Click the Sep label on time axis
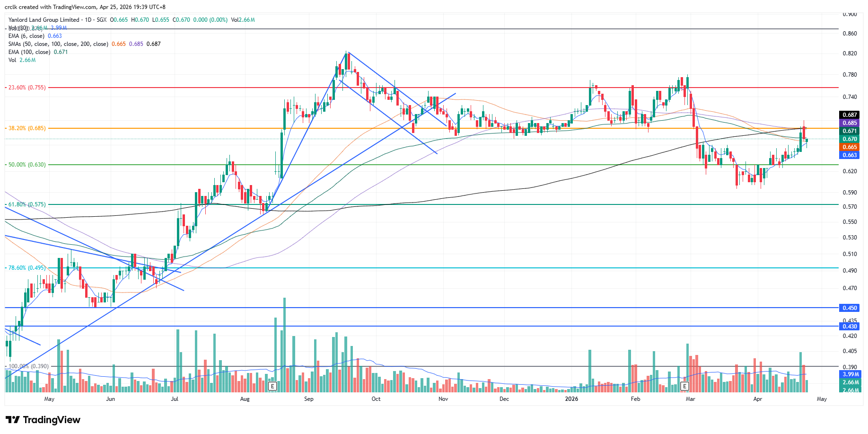Screen dimensions: 868x434 (x=308, y=399)
